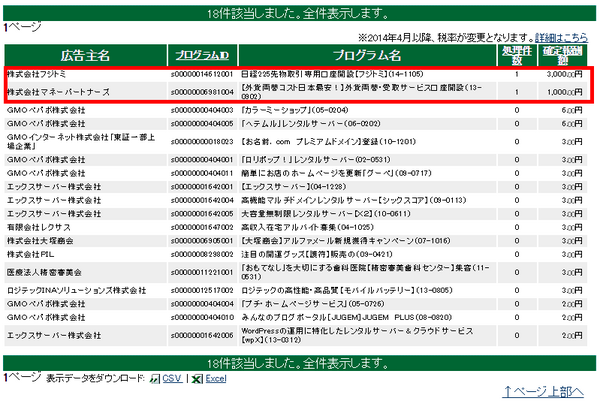
Task: Click the アルファメール新規獲得キャンペーン program
Action: click(x=346, y=241)
